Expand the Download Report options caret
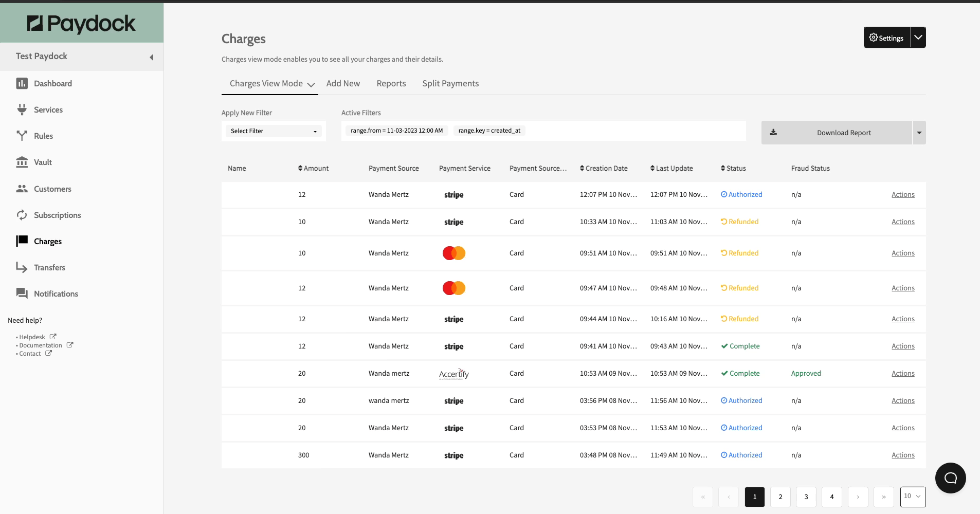 coord(919,133)
